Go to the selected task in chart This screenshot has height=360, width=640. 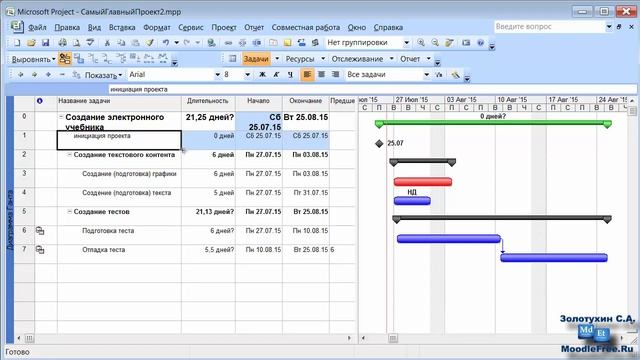(449, 42)
